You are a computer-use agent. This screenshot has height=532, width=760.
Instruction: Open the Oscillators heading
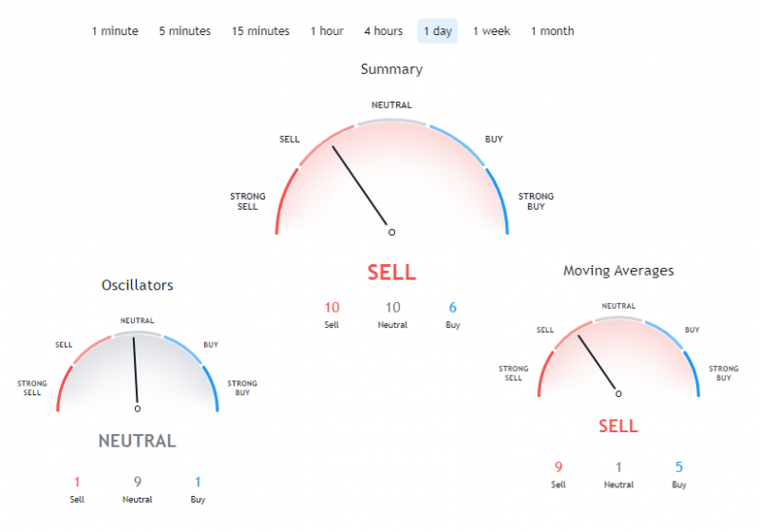click(137, 285)
